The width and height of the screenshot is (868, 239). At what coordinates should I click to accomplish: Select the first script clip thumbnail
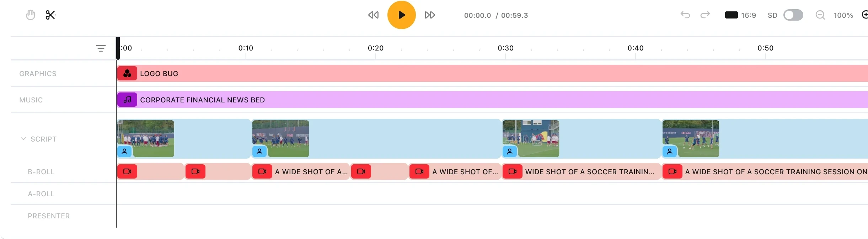click(146, 139)
